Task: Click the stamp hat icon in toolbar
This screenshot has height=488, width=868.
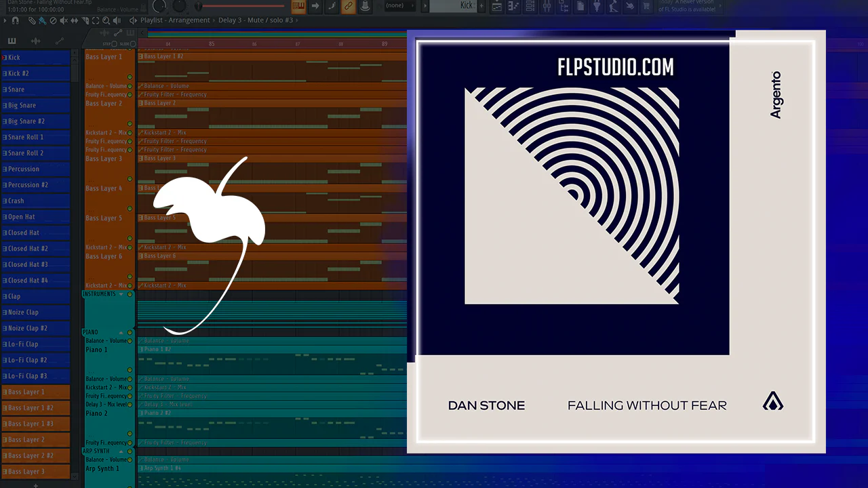Action: 364,6
